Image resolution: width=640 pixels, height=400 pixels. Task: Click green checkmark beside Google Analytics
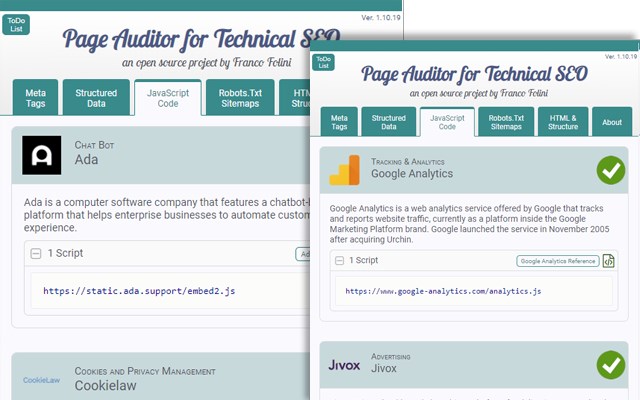click(x=611, y=170)
